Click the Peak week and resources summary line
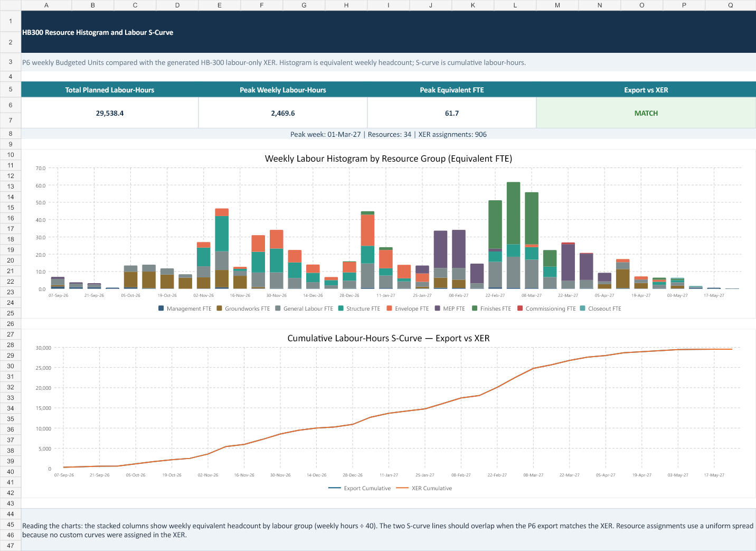756x551 pixels. tap(389, 134)
